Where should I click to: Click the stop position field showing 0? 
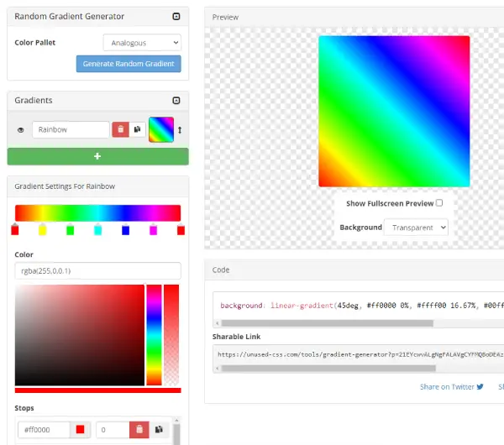pos(113,430)
